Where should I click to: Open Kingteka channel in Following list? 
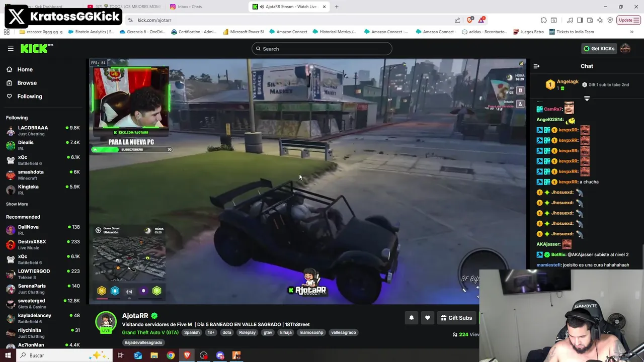click(x=43, y=190)
